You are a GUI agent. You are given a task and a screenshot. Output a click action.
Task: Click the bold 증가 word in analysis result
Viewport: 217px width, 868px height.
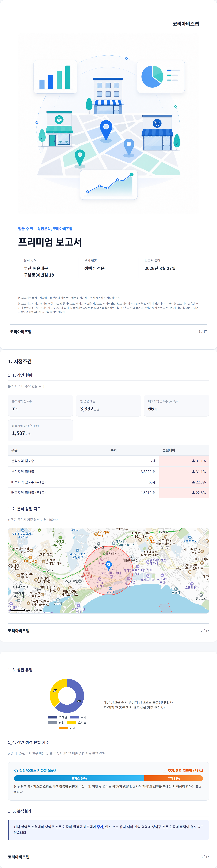(x=100, y=827)
